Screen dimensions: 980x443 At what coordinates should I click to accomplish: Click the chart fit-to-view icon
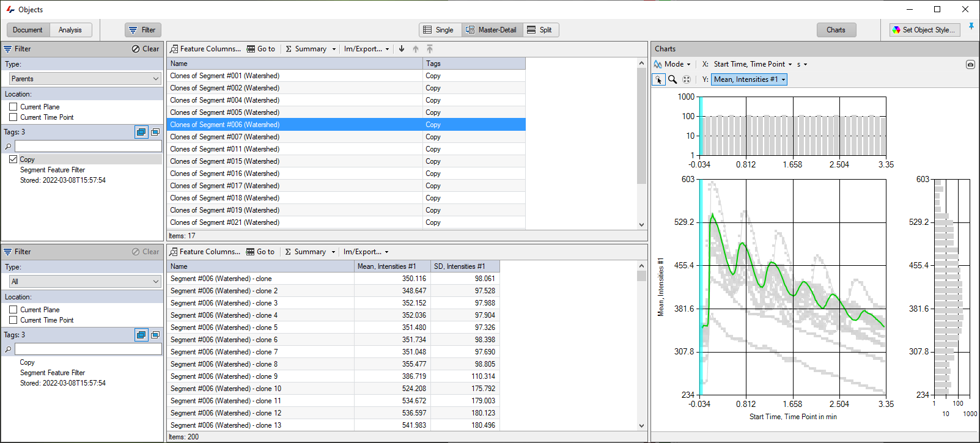coord(687,79)
